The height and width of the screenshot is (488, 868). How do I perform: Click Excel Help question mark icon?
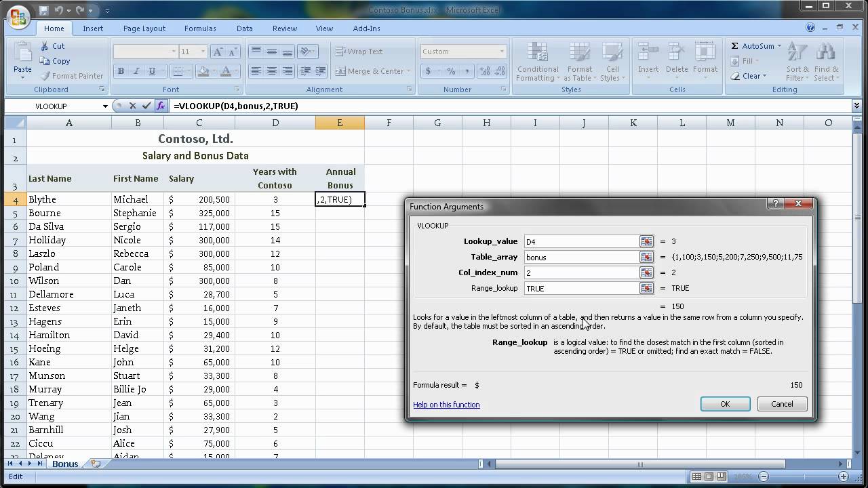(x=810, y=28)
